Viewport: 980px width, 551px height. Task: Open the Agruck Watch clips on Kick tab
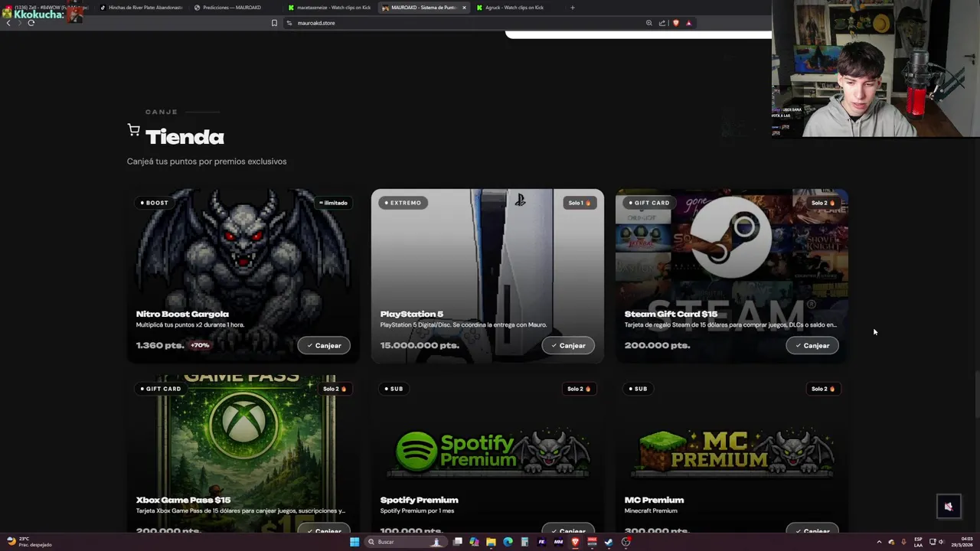pos(514,8)
